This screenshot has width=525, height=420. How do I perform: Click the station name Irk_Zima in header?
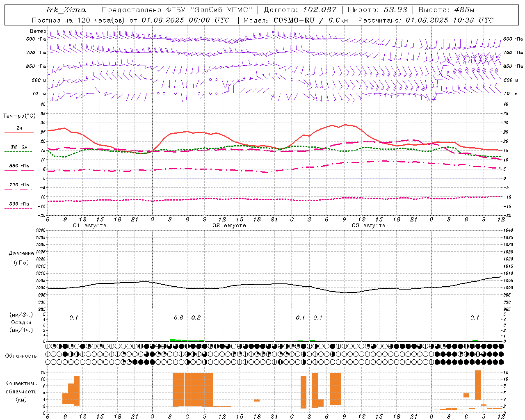coord(66,10)
